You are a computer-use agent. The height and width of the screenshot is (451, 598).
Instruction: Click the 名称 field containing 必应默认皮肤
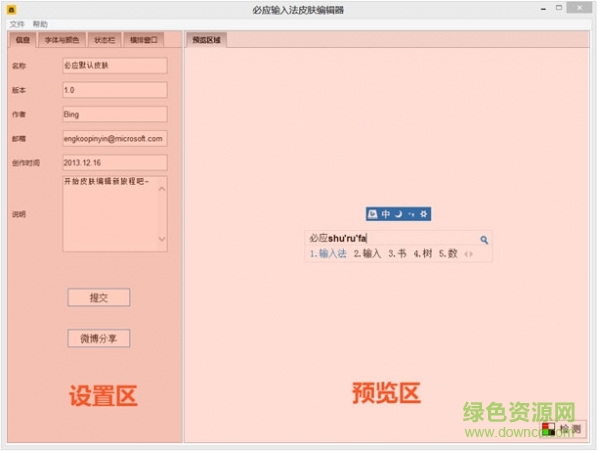tap(115, 66)
